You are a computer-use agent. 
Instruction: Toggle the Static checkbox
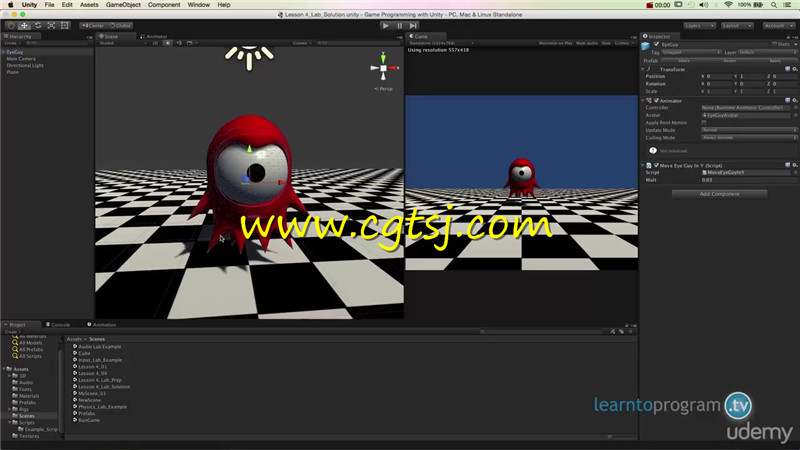774,44
